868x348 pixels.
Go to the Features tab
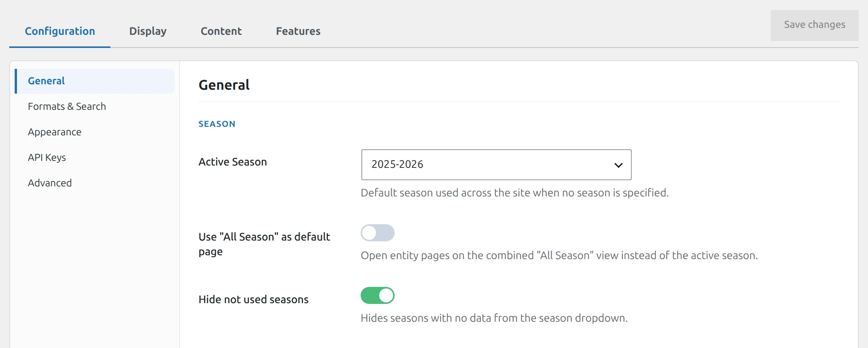[x=298, y=31]
